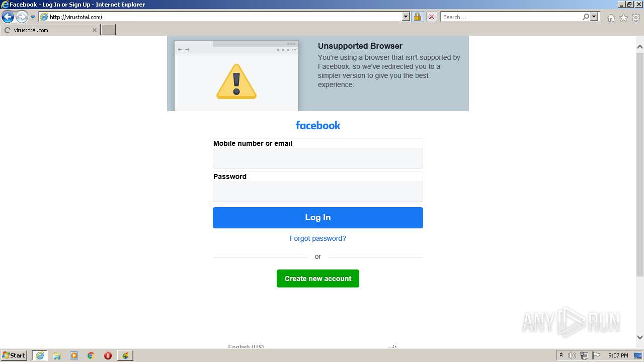Open the Windows Start menu
Viewport: 644px width, 362px height.
pyautogui.click(x=14, y=355)
